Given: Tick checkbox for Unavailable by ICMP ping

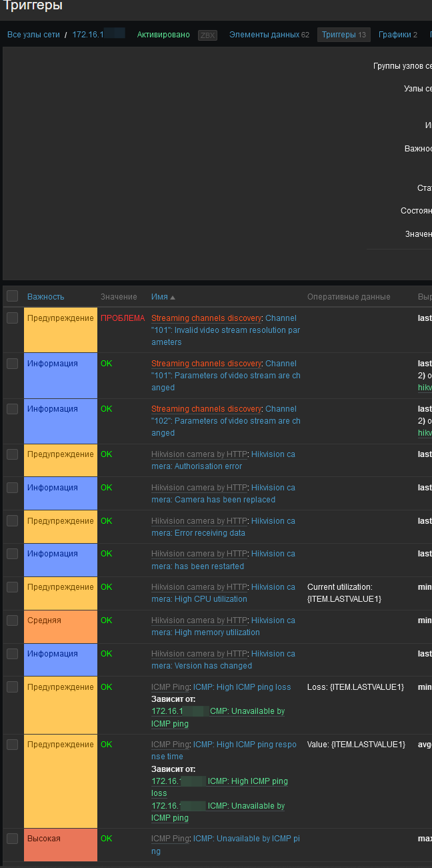Looking at the screenshot, I should (13, 839).
